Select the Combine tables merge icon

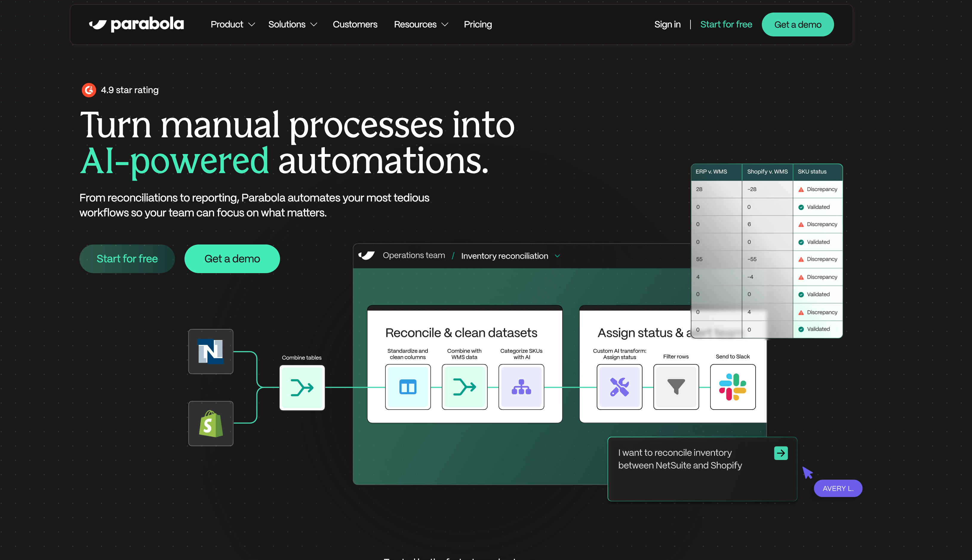[x=302, y=387]
